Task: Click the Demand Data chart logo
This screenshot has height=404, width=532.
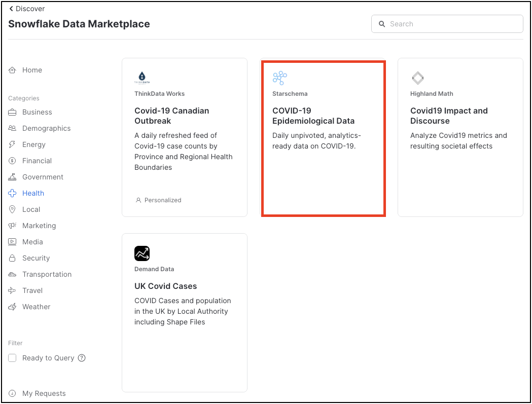Action: tap(142, 253)
